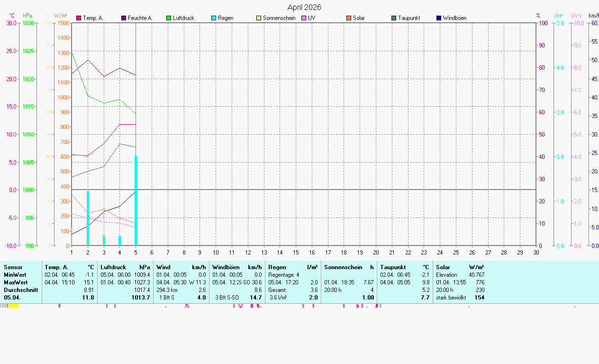
Task: Click the pink Temp. A. legend swatch
Action: click(x=79, y=18)
